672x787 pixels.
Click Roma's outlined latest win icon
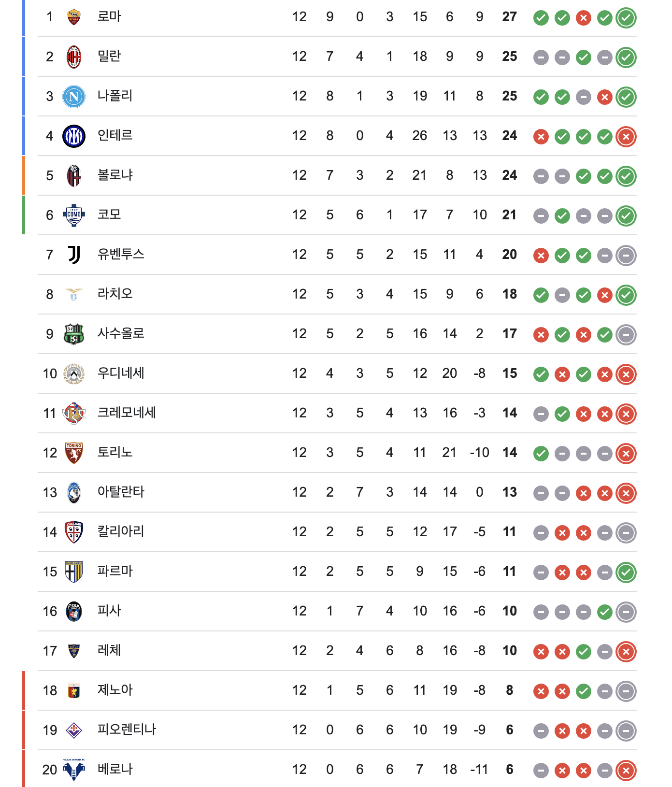626,18
